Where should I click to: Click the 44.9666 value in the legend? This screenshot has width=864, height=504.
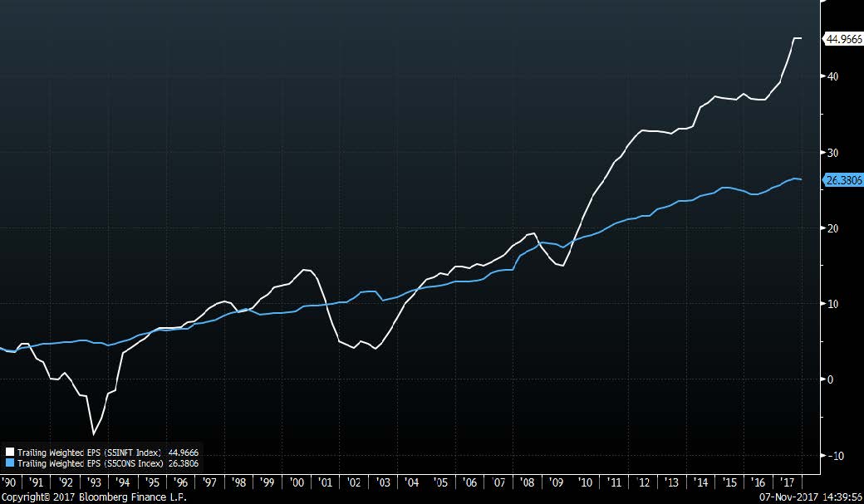point(183,453)
